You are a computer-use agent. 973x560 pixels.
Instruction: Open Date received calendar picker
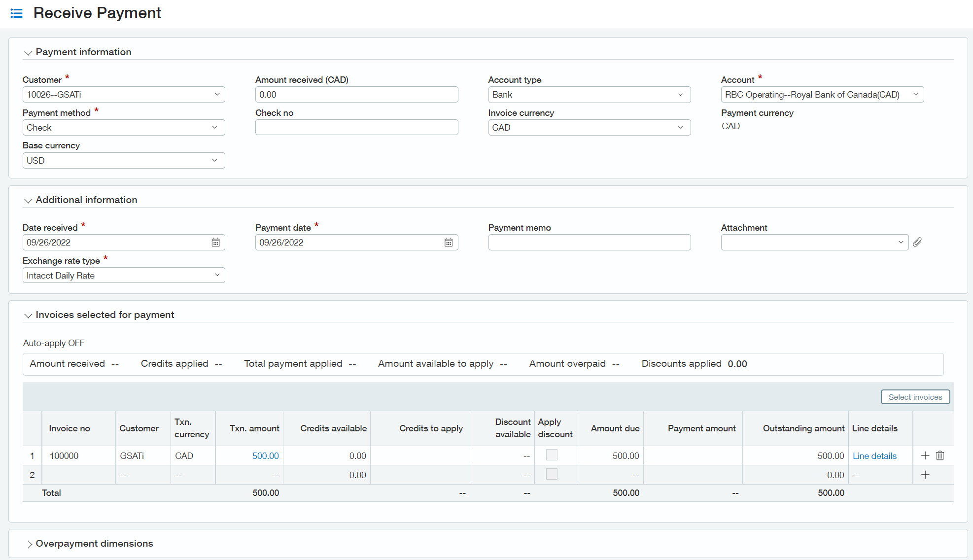(x=215, y=243)
